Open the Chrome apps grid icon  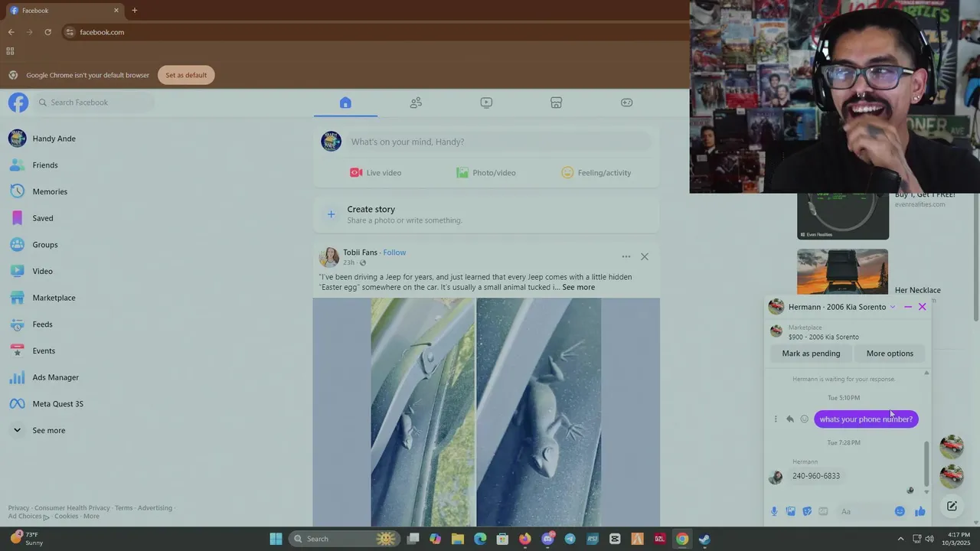10,51
